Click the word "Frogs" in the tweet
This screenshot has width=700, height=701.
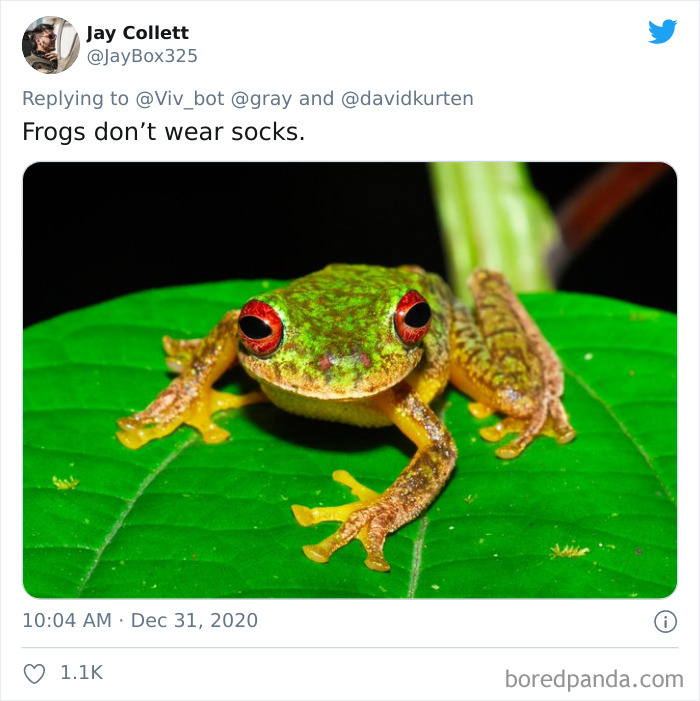[55, 132]
